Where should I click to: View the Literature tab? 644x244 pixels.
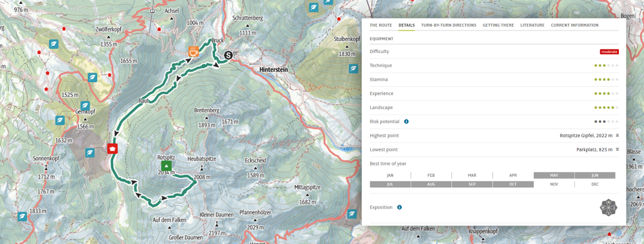(532, 26)
